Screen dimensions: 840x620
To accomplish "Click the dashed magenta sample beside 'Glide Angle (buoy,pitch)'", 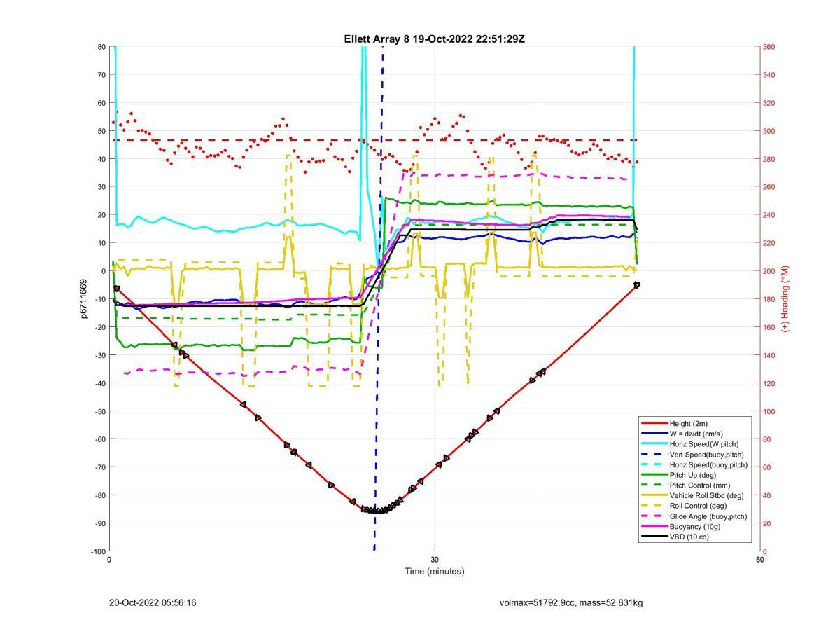I will (654, 516).
